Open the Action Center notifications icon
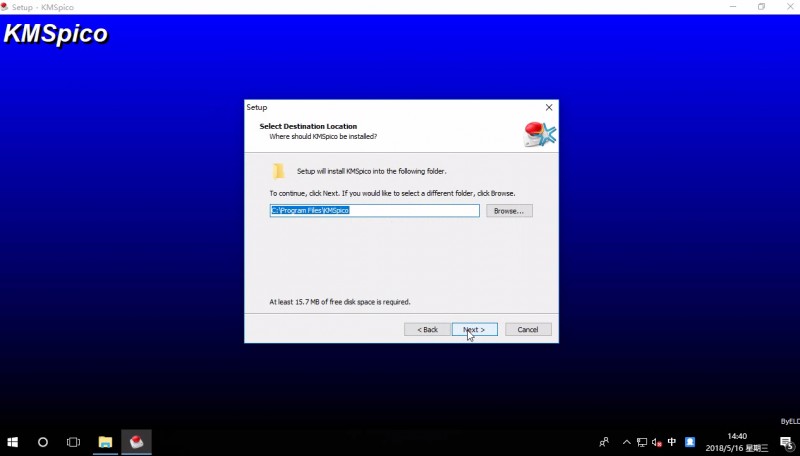 [786, 443]
